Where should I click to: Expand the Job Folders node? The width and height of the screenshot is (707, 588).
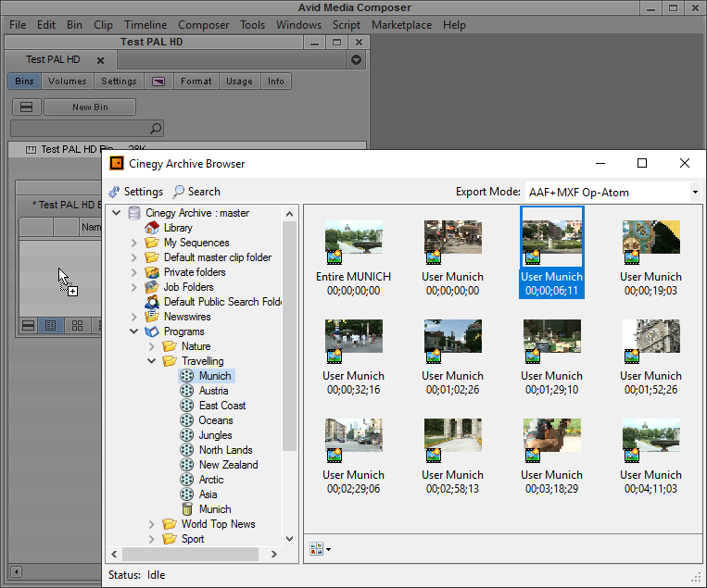coord(134,287)
